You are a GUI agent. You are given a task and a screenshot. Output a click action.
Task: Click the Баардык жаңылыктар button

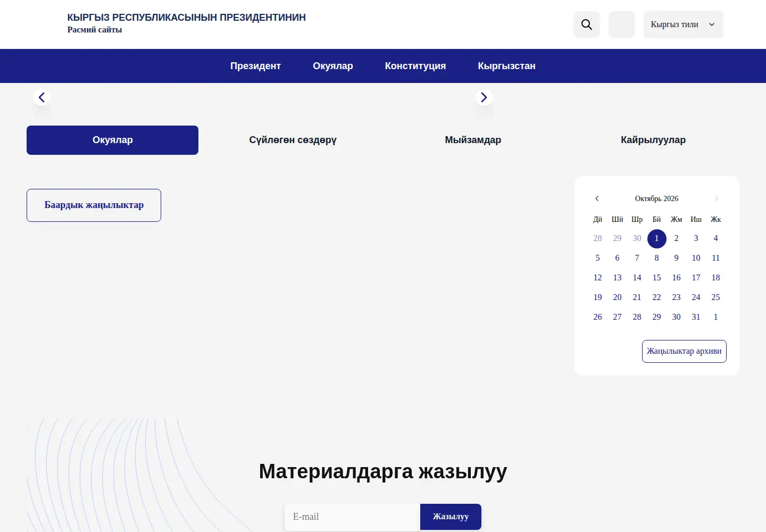(94, 205)
